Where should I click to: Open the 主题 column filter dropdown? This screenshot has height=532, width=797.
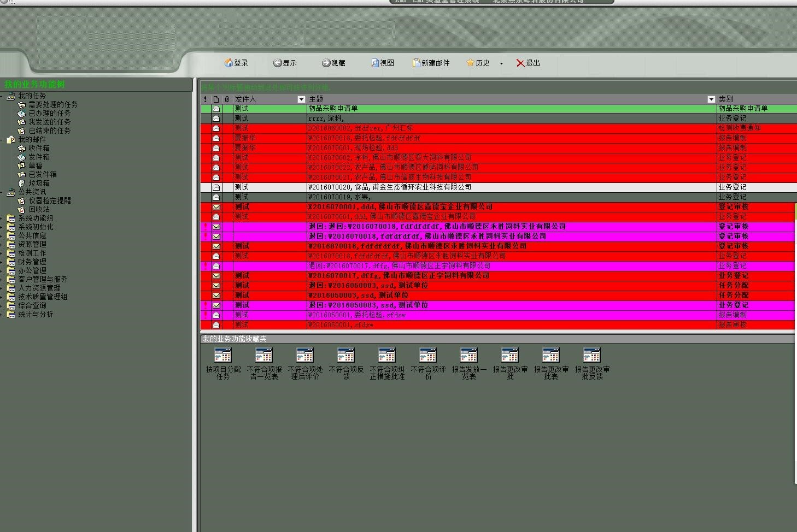(711, 99)
